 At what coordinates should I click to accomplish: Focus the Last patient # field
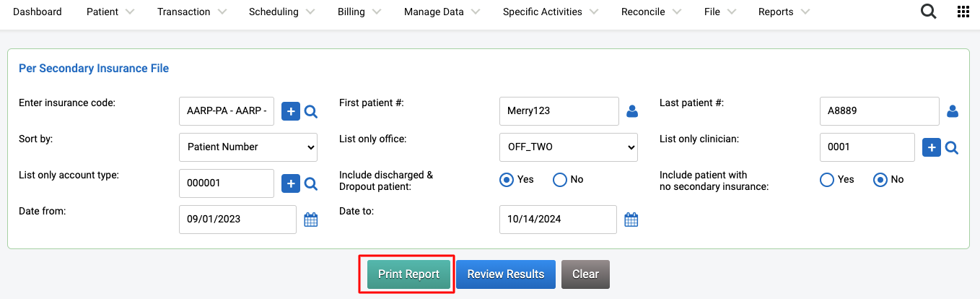click(880, 111)
